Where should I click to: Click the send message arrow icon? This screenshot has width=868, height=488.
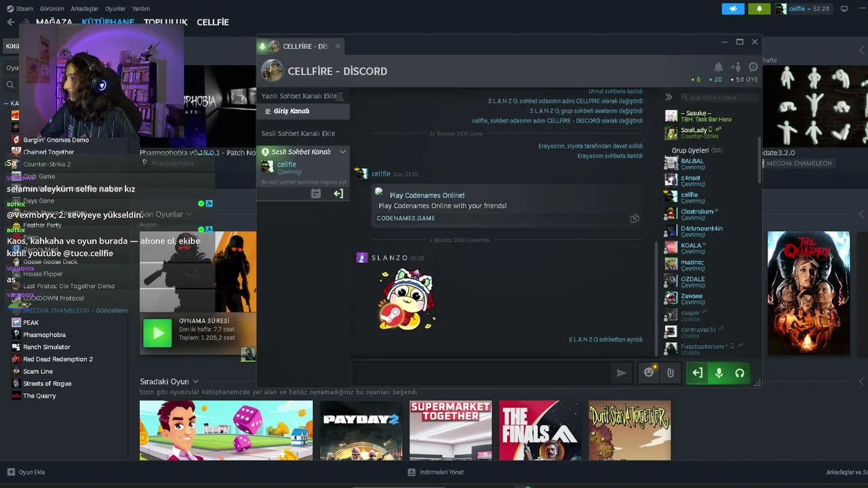620,373
